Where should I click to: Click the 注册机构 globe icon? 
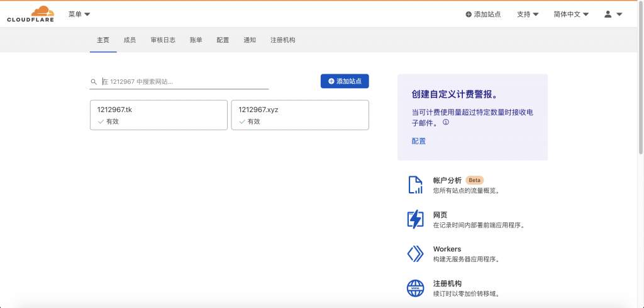point(415,288)
